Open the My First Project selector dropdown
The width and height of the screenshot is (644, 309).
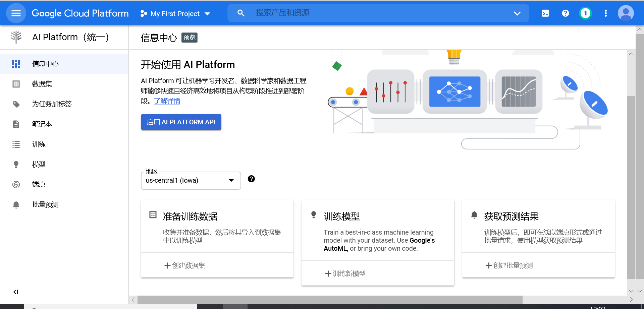point(175,13)
